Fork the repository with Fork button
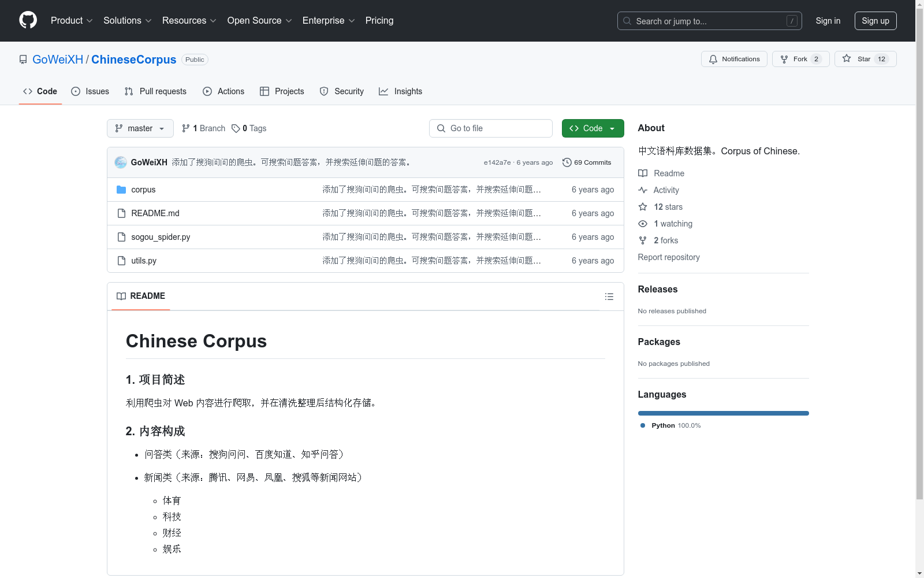 coord(800,59)
